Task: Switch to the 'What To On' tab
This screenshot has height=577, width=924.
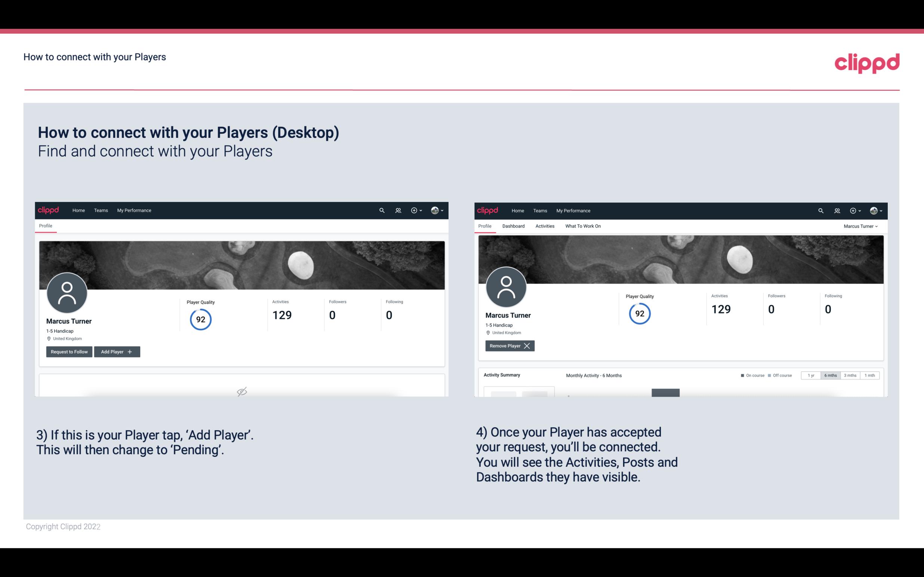Action: (x=583, y=226)
